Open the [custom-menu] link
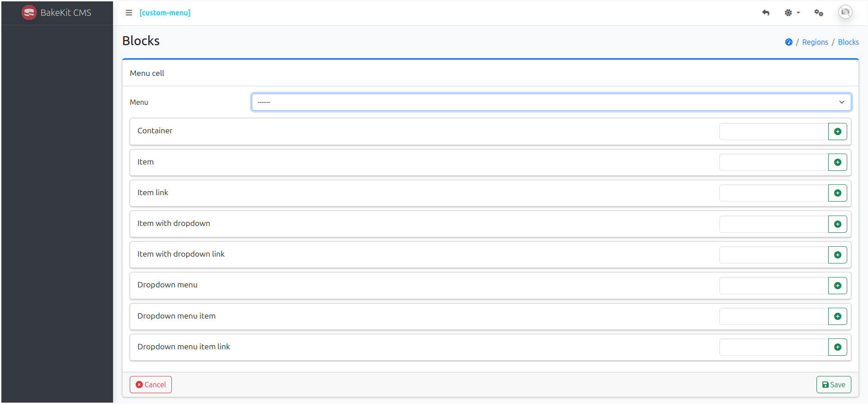Image resolution: width=868 pixels, height=404 pixels. pyautogui.click(x=165, y=13)
